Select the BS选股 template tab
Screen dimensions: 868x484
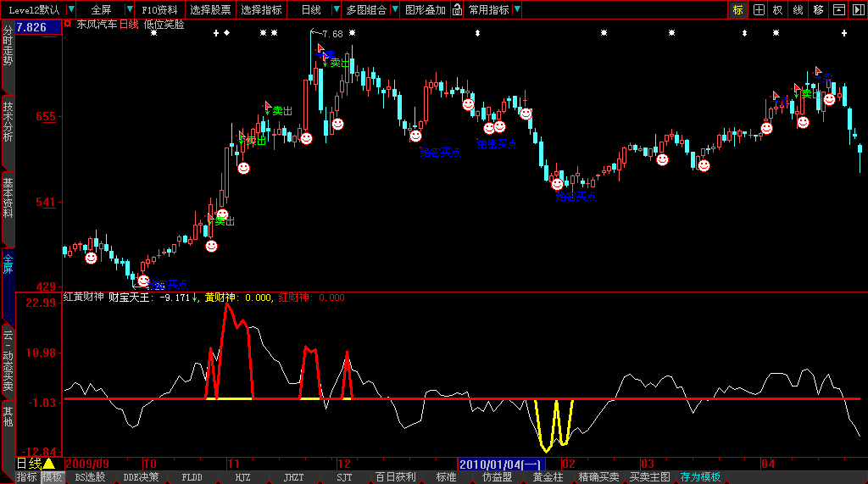[x=90, y=477]
